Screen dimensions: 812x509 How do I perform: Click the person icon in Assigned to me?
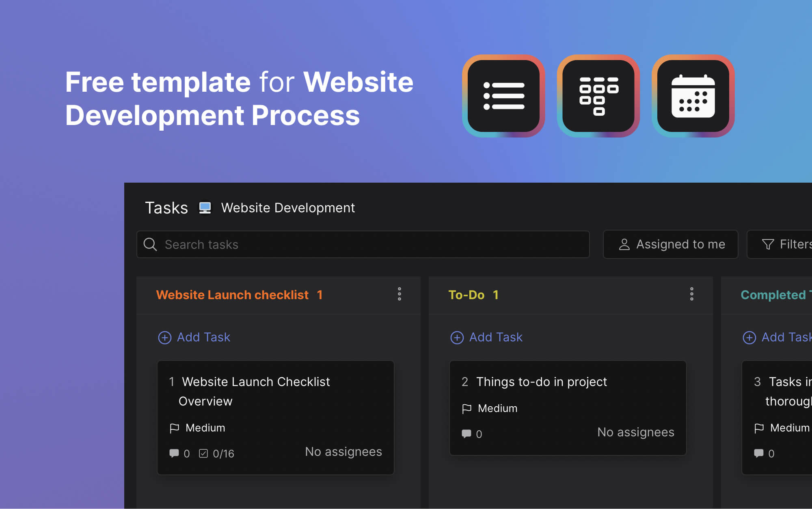(624, 244)
